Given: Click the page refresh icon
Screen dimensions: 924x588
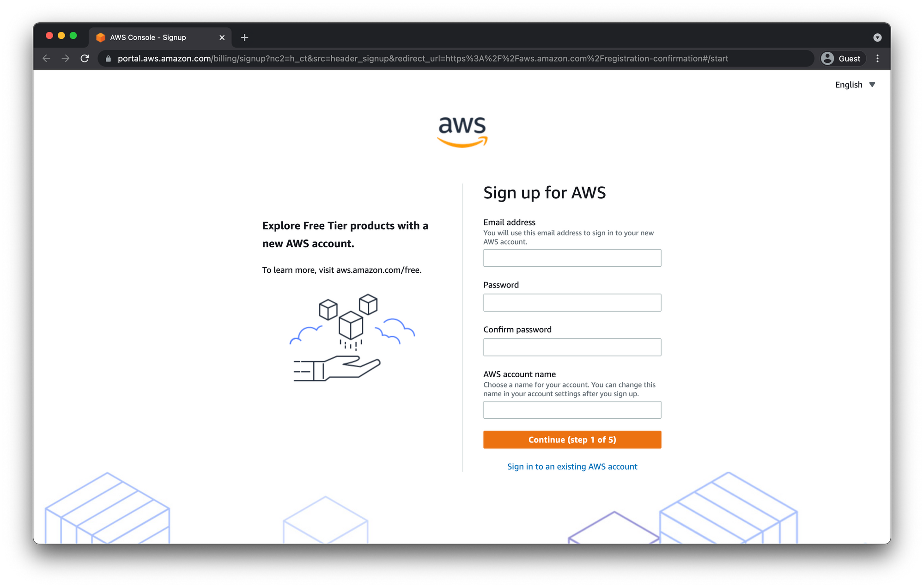Looking at the screenshot, I should pos(84,59).
